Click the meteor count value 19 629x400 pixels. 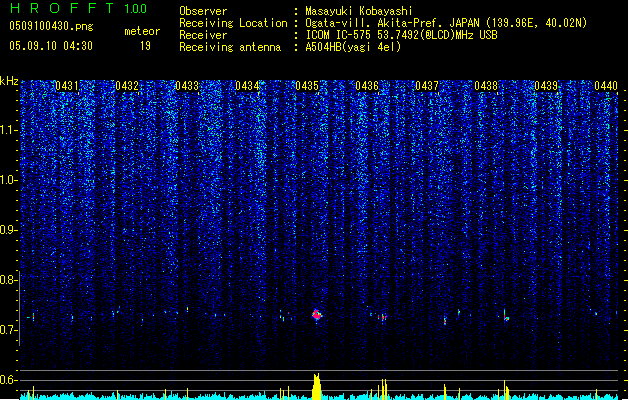145,46
